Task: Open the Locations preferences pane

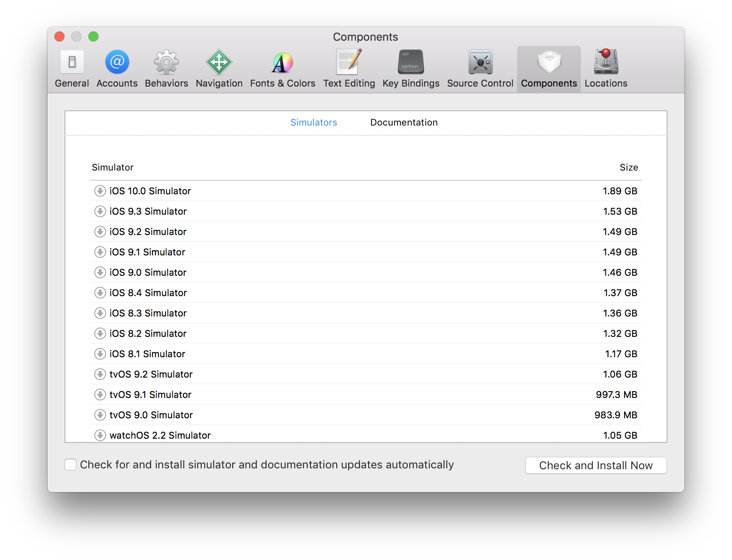Action: pyautogui.click(x=605, y=68)
